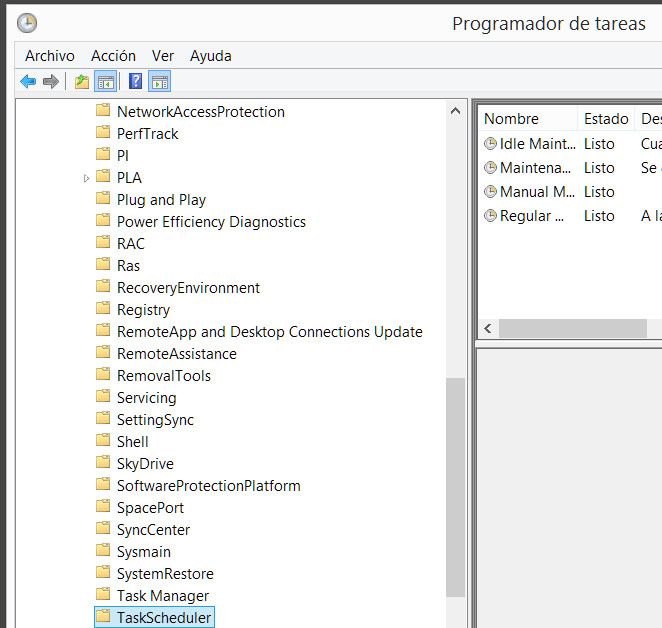The image size is (662, 628).
Task: Open the Archivo menu
Action: click(x=49, y=56)
